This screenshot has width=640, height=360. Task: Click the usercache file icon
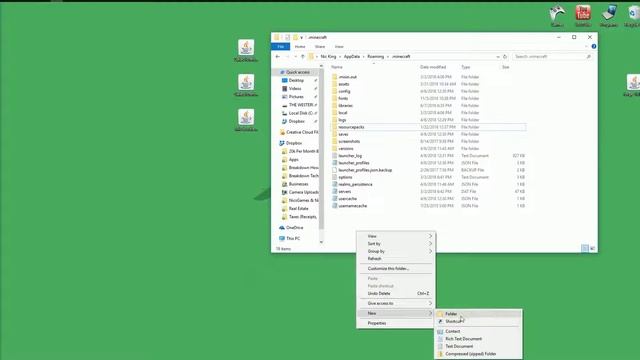(x=335, y=199)
